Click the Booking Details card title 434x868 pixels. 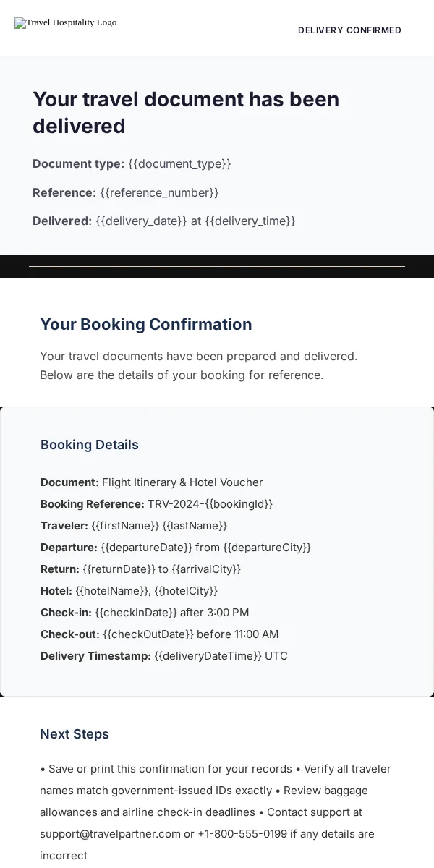coord(90,445)
